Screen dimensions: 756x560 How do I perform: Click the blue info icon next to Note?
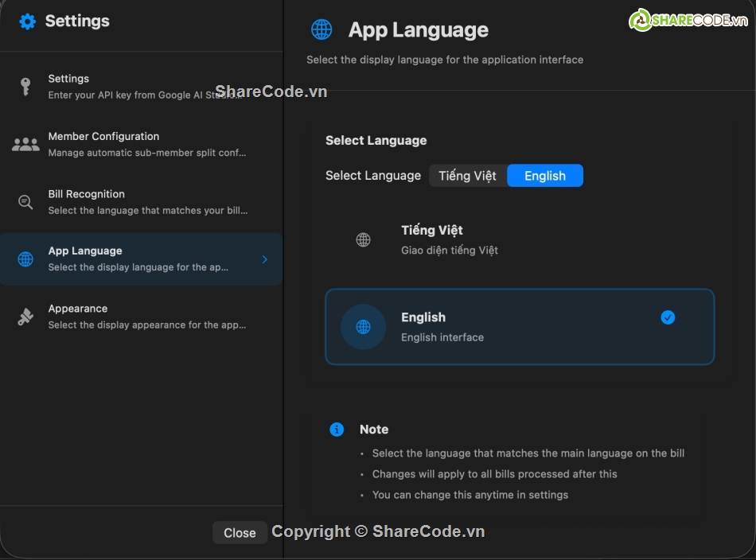pos(336,430)
